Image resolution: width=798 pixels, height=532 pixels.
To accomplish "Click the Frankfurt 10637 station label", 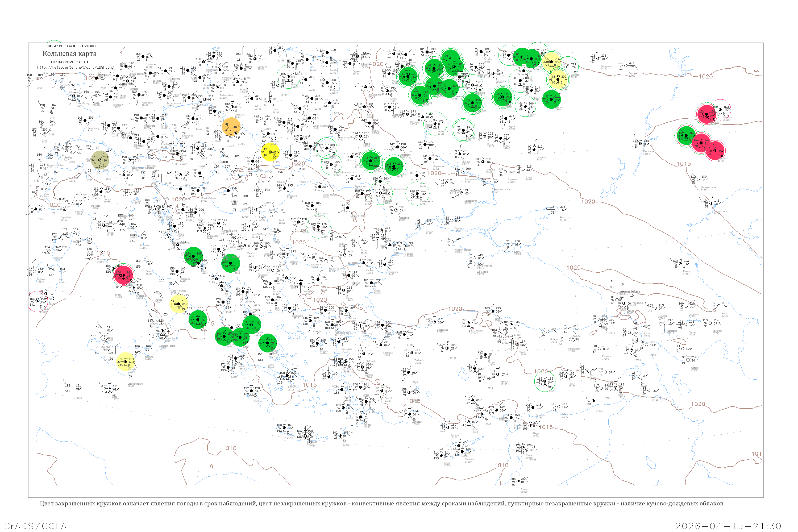I will [x=118, y=106].
